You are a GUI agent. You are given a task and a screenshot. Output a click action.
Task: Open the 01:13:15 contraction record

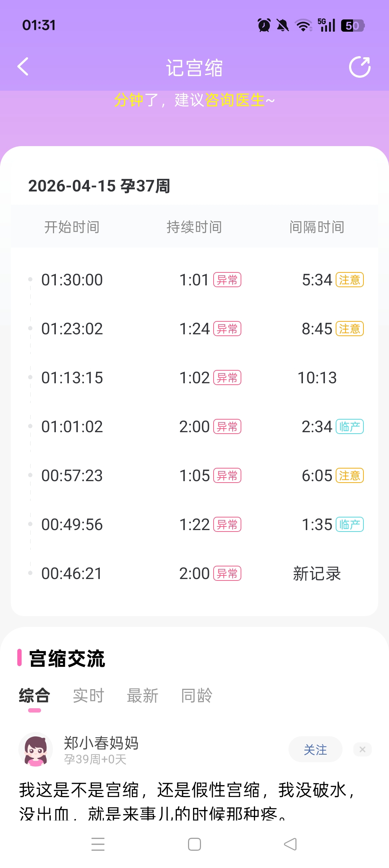coord(72,378)
